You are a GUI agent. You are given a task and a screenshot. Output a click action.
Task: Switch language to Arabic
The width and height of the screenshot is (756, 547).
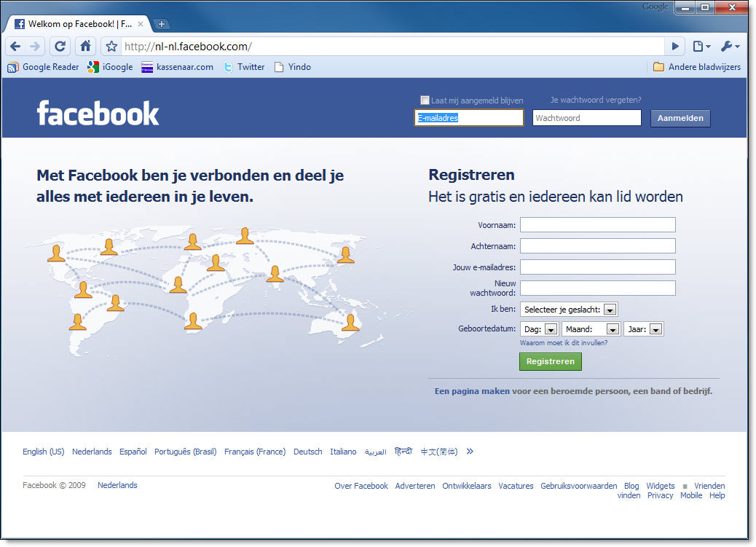point(376,452)
